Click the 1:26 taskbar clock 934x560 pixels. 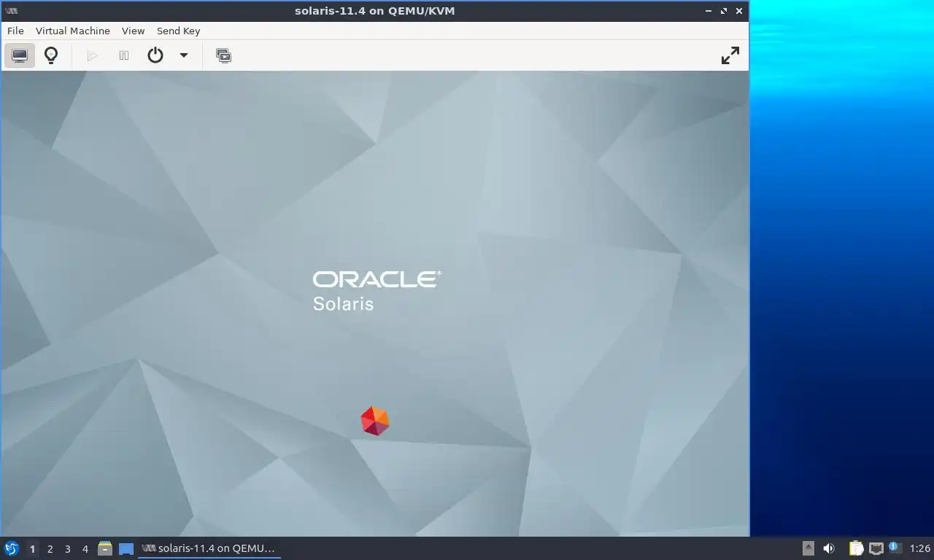coord(919,548)
